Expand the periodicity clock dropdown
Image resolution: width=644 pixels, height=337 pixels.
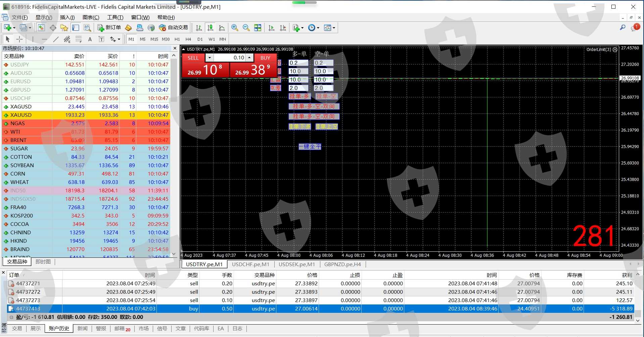(x=318, y=28)
